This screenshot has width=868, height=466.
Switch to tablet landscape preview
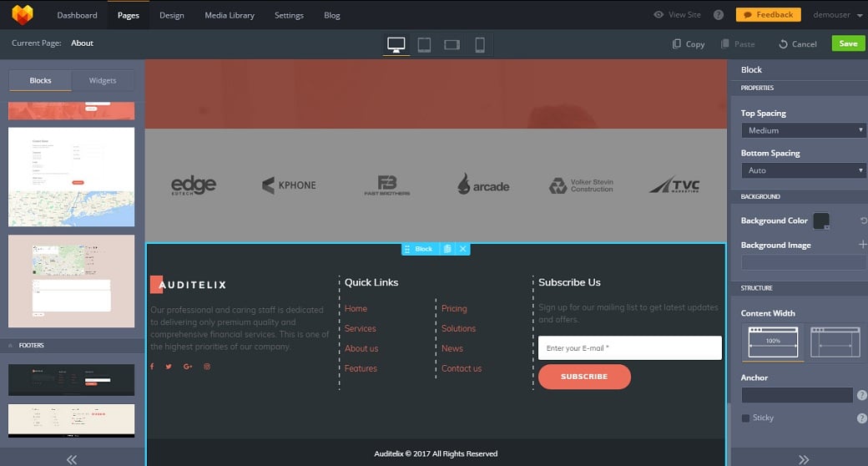coord(452,44)
